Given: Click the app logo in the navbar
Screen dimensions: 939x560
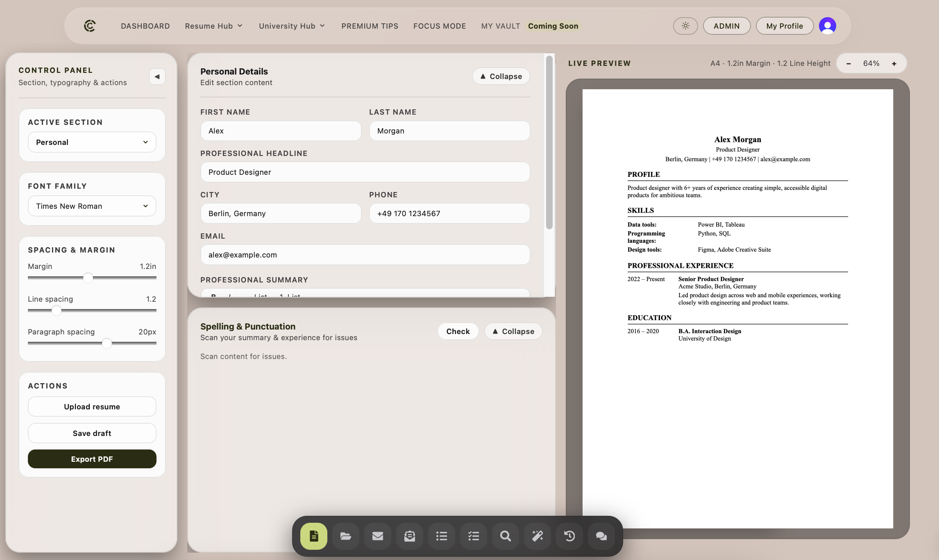Looking at the screenshot, I should coord(90,26).
